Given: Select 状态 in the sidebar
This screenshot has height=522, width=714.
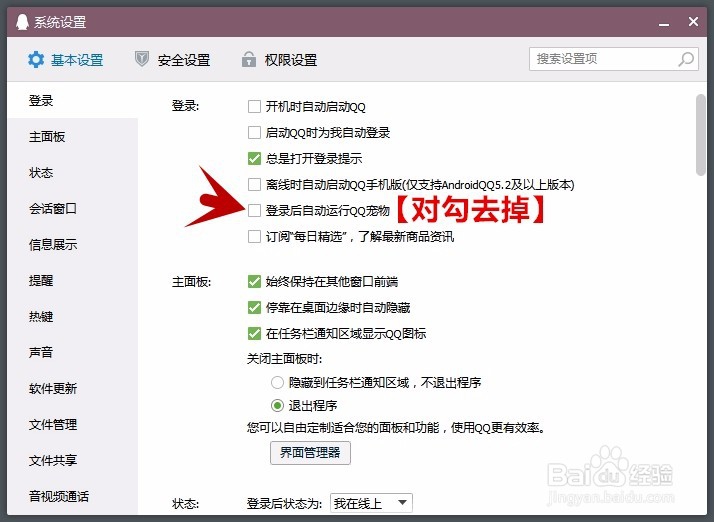Looking at the screenshot, I should click(72, 172).
